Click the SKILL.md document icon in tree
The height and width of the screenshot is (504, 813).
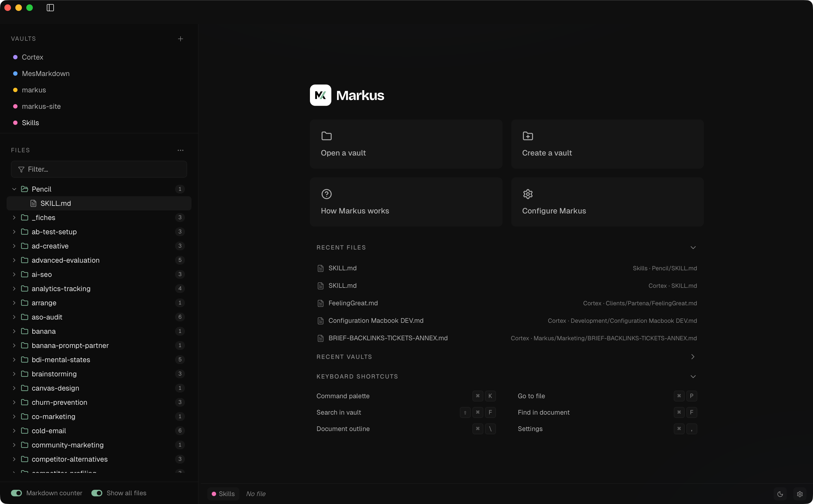(33, 203)
